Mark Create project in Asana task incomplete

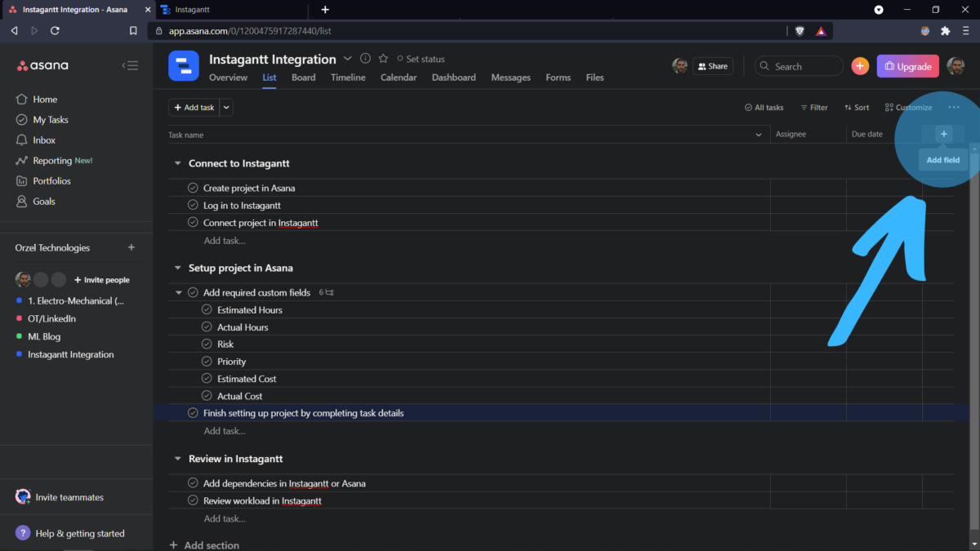click(192, 187)
